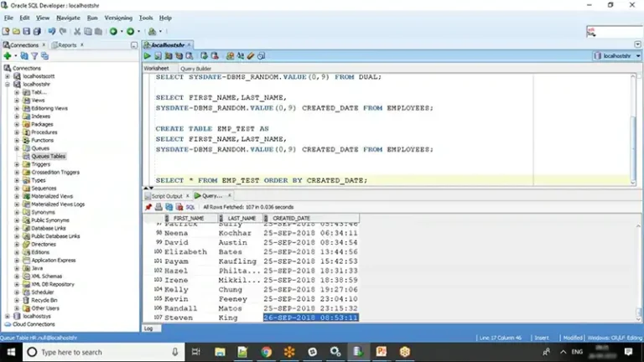The image size is (644, 362).
Task: Expand the Procedures tree node
Action: (16, 132)
